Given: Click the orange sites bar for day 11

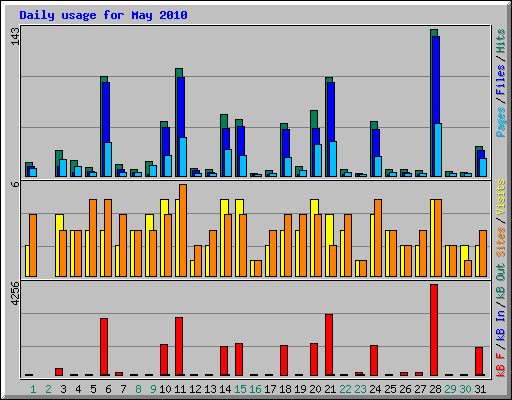Looking at the screenshot, I should pyautogui.click(x=183, y=230).
